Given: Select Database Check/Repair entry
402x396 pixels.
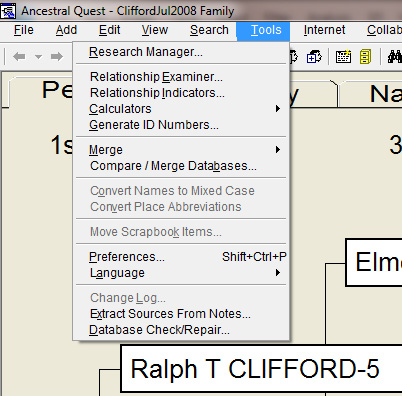Looking at the screenshot, I should [181, 330].
